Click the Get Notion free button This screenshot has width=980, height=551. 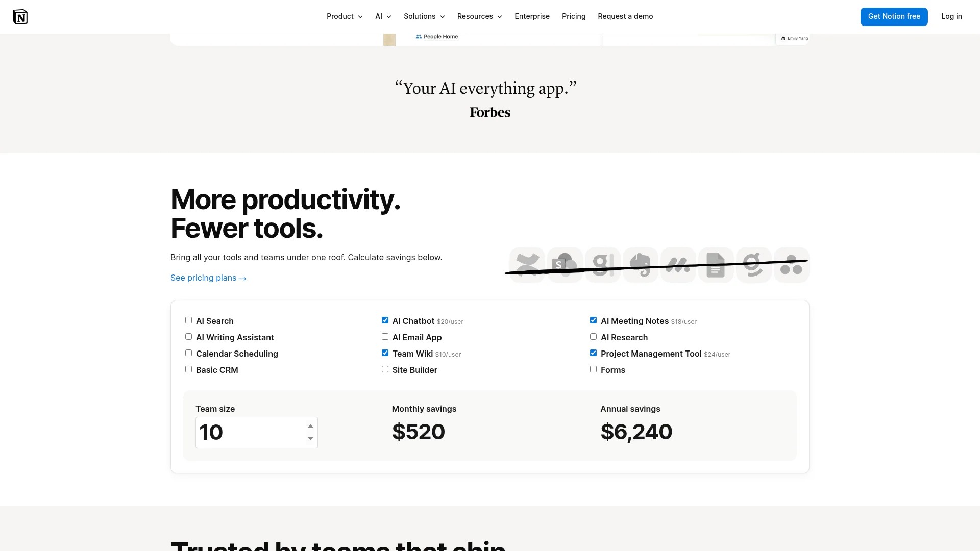pyautogui.click(x=894, y=16)
